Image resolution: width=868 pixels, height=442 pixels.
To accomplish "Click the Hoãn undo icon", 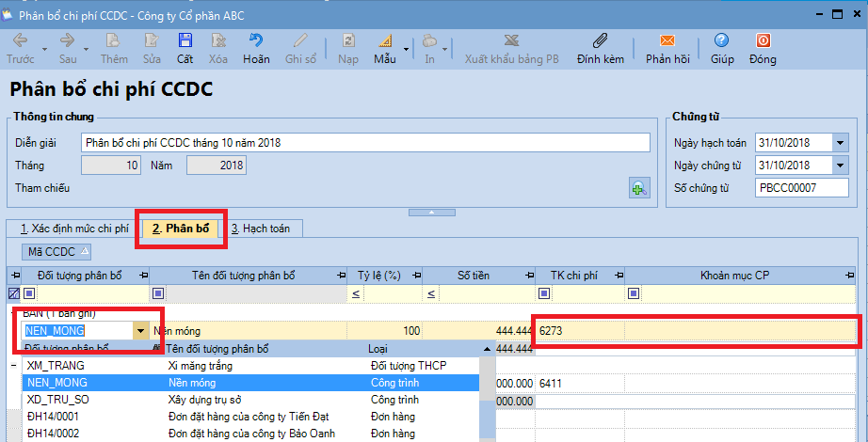I will click(256, 41).
